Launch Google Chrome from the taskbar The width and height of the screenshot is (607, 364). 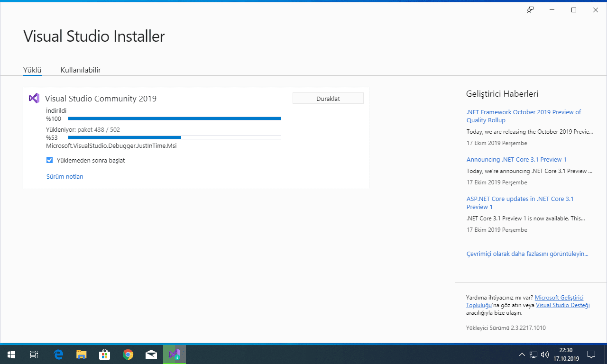tap(128, 354)
